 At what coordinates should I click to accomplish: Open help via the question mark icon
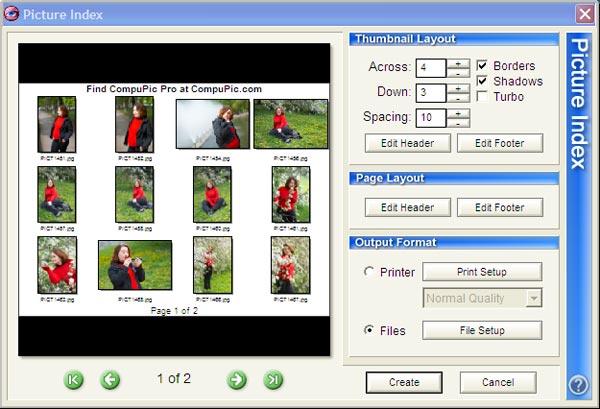[x=578, y=385]
